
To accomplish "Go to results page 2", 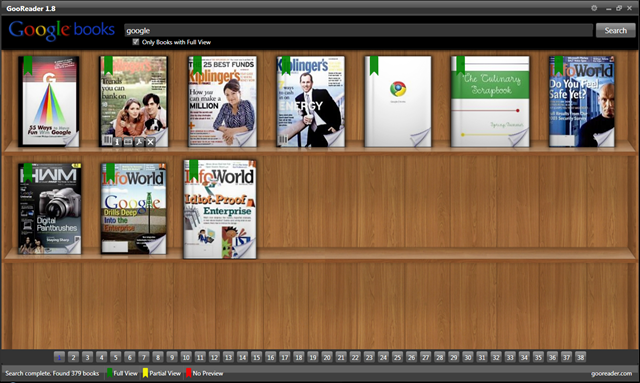I will [73, 357].
